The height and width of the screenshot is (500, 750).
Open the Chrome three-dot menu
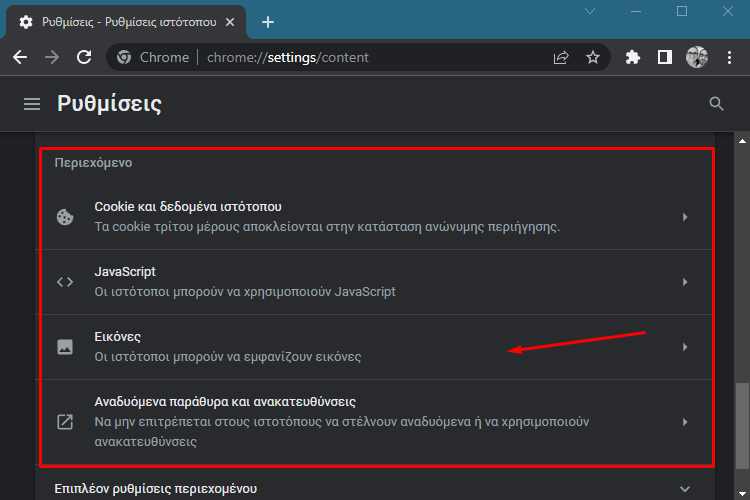729,57
